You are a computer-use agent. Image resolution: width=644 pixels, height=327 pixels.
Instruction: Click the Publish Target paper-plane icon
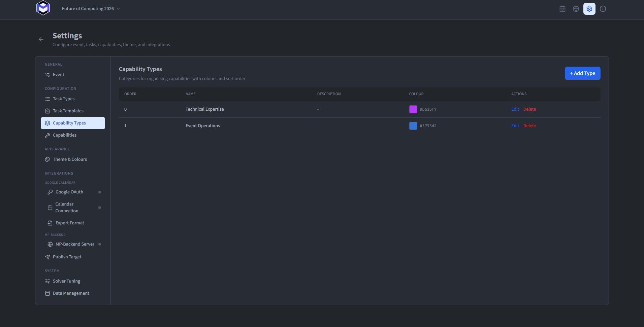pos(47,257)
